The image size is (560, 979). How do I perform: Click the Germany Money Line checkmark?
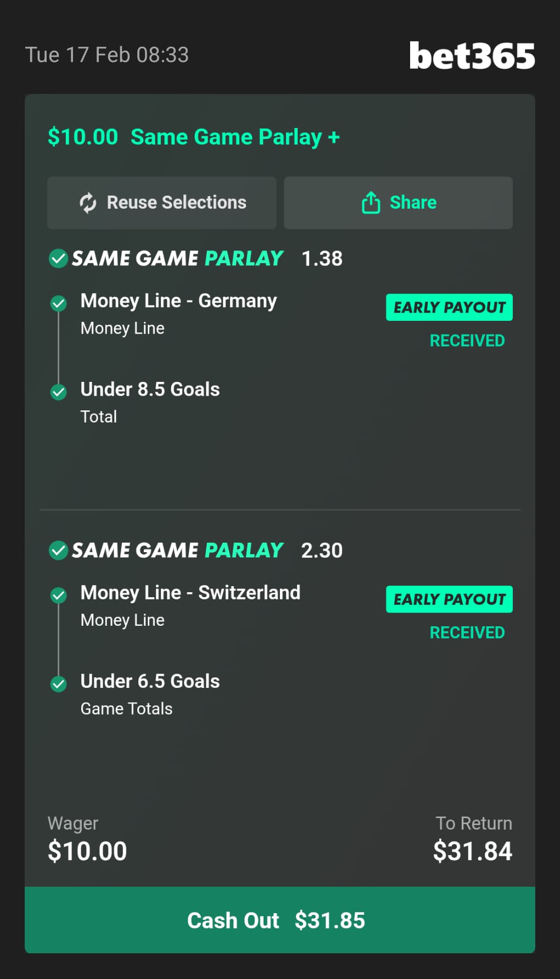click(x=58, y=303)
